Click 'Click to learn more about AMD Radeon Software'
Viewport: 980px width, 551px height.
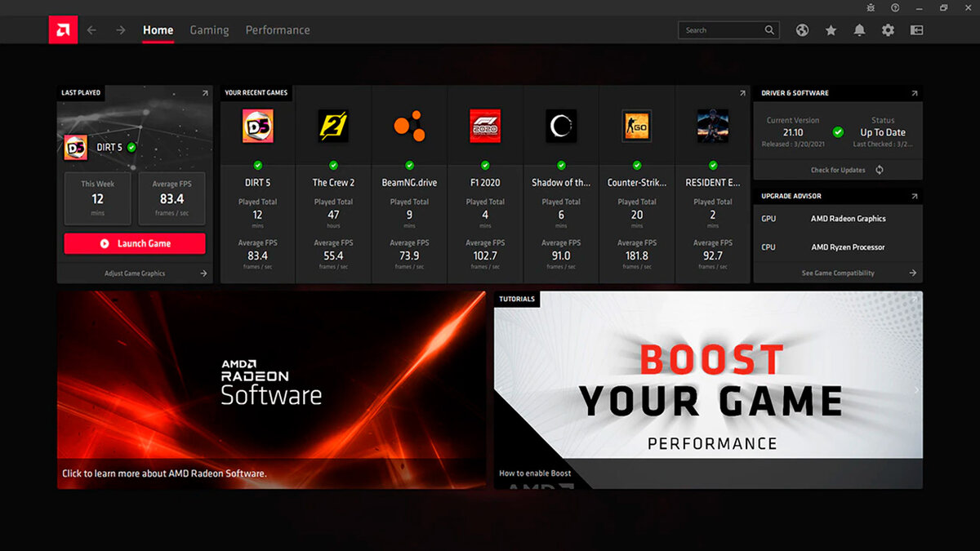pyautogui.click(x=164, y=473)
